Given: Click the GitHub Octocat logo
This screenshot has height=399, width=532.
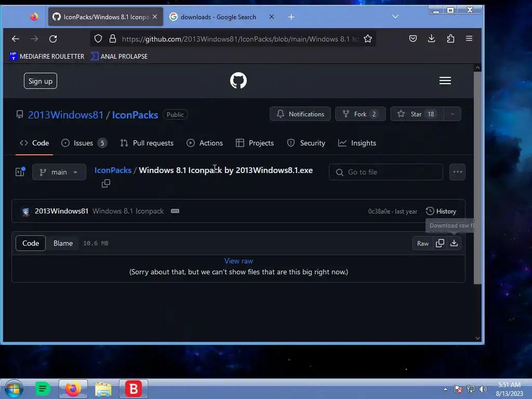Looking at the screenshot, I should [x=238, y=81].
